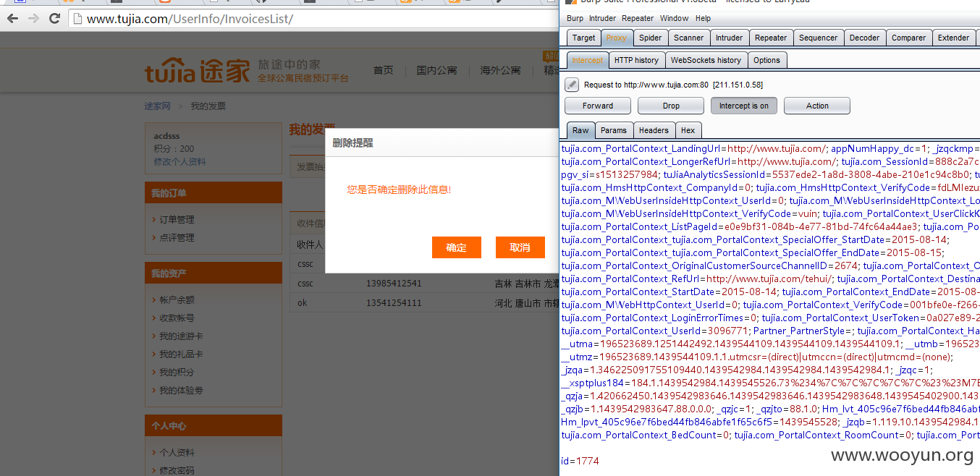Switch to the Decoder tab
The width and height of the screenshot is (980, 476).
(x=864, y=38)
